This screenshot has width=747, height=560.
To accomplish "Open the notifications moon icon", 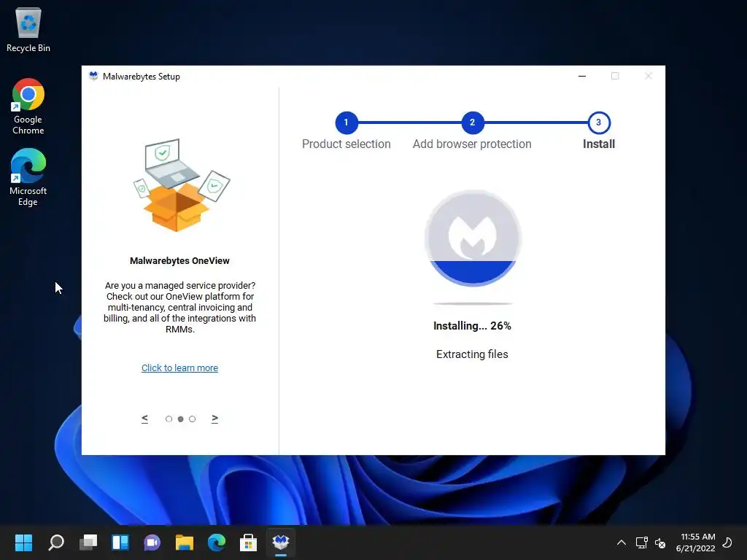I will coord(727,542).
